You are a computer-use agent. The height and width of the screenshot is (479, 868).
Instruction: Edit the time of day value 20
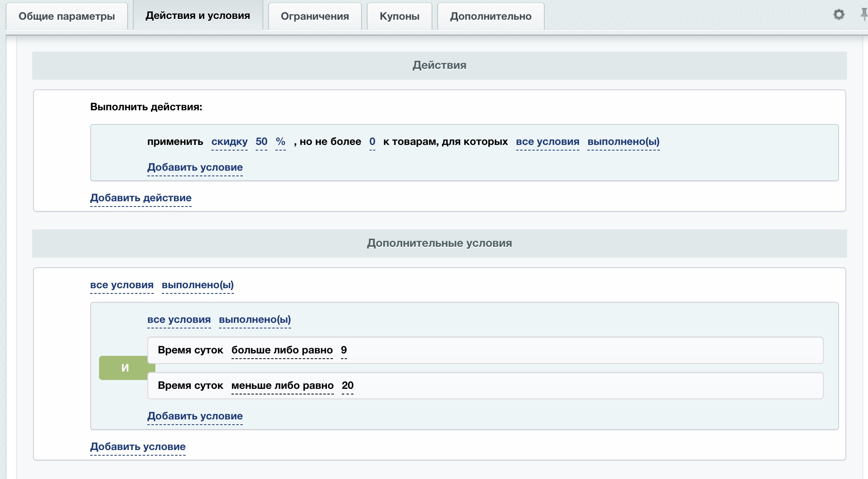347,386
